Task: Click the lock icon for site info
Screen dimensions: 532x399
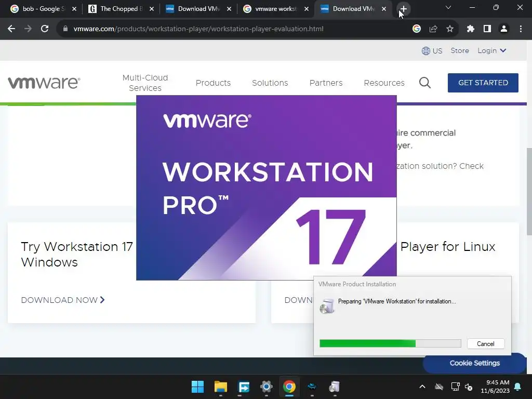Action: click(x=65, y=29)
